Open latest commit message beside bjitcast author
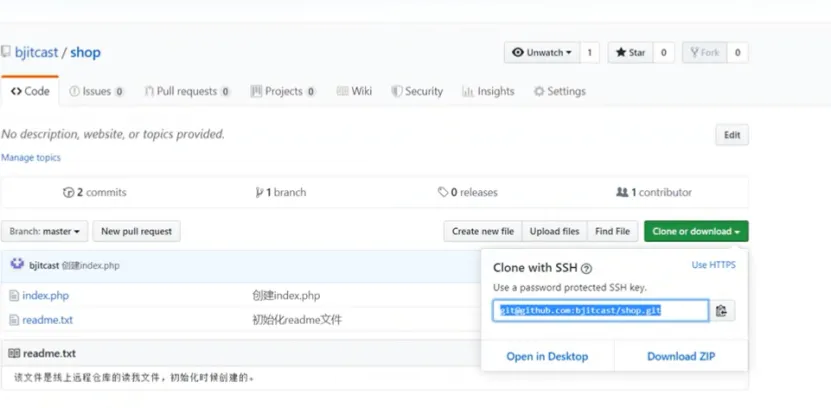This screenshot has height=408, width=831. point(91,265)
